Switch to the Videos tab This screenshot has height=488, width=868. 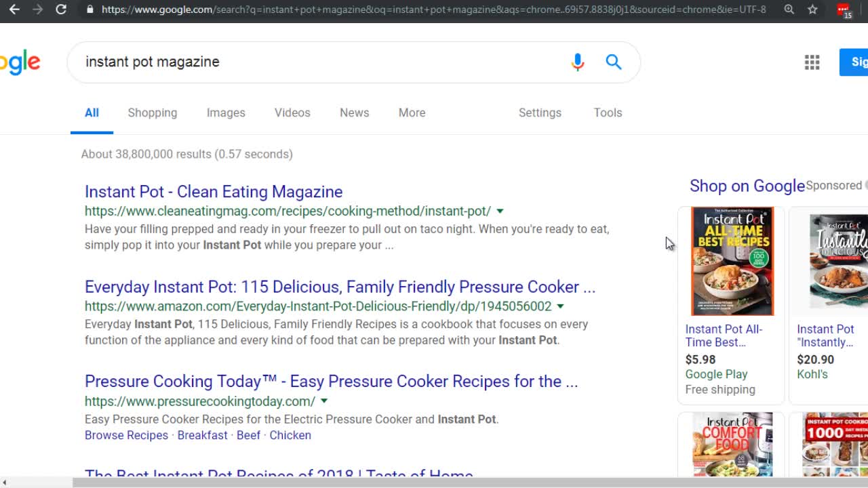(292, 113)
